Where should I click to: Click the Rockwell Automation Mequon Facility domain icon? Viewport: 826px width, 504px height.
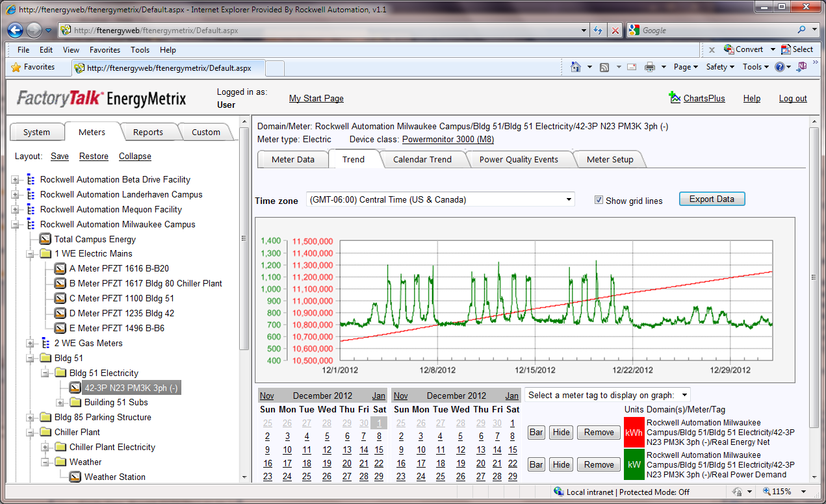pyautogui.click(x=31, y=209)
